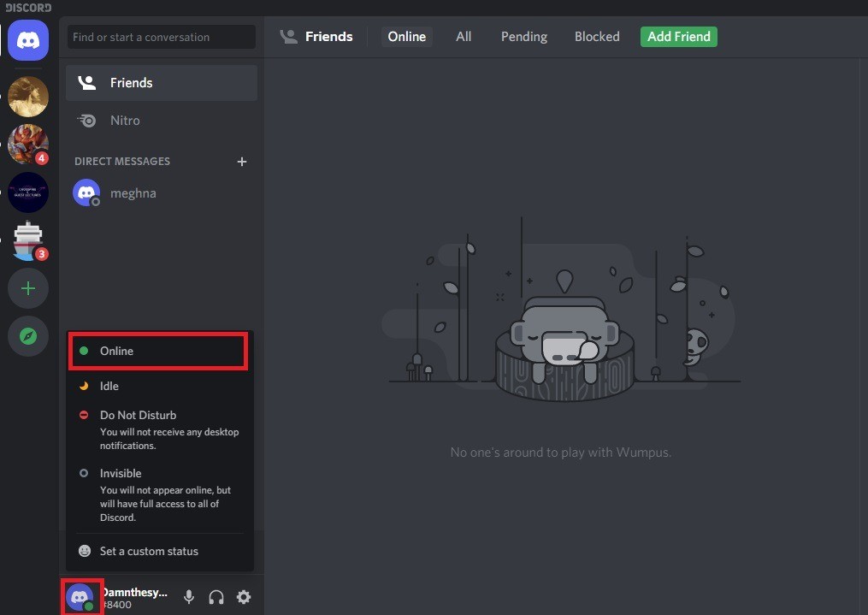Open Explore Public Servers compass icon
This screenshot has width=868, height=615.
coord(28,336)
